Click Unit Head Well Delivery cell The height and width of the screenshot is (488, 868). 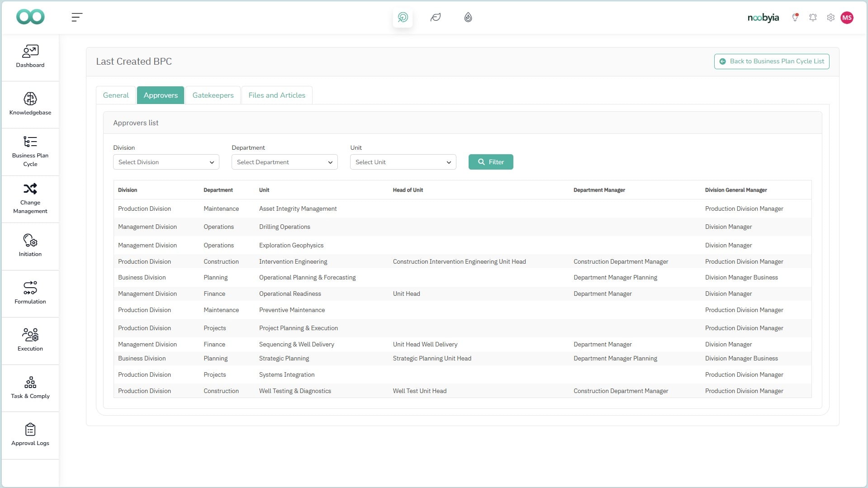tap(425, 344)
